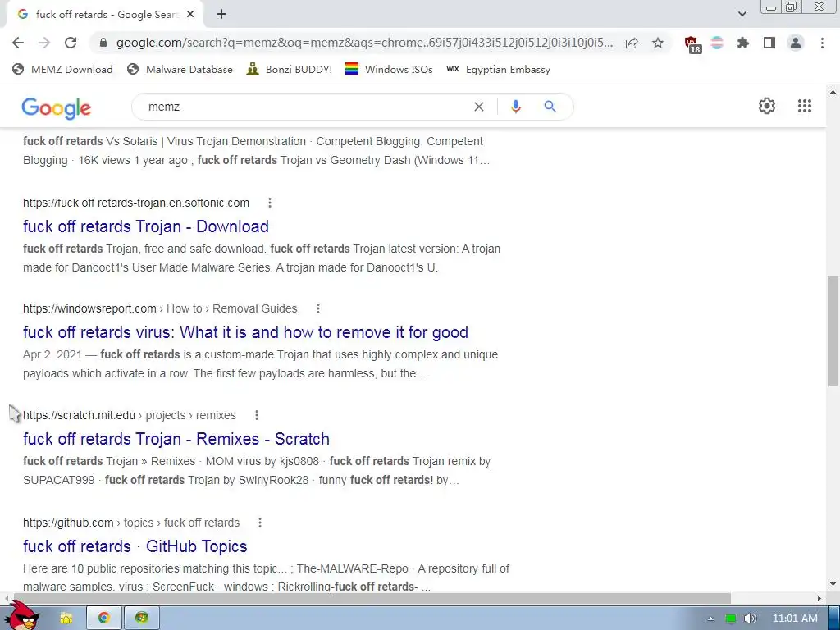
Task: Open the tab search chevron
Action: (x=742, y=14)
